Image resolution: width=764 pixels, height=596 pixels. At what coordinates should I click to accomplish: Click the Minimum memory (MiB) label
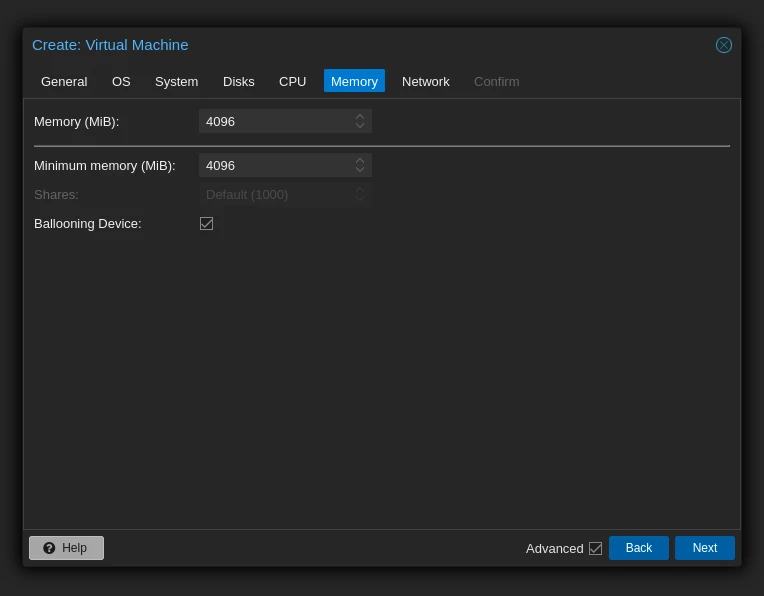point(104,166)
